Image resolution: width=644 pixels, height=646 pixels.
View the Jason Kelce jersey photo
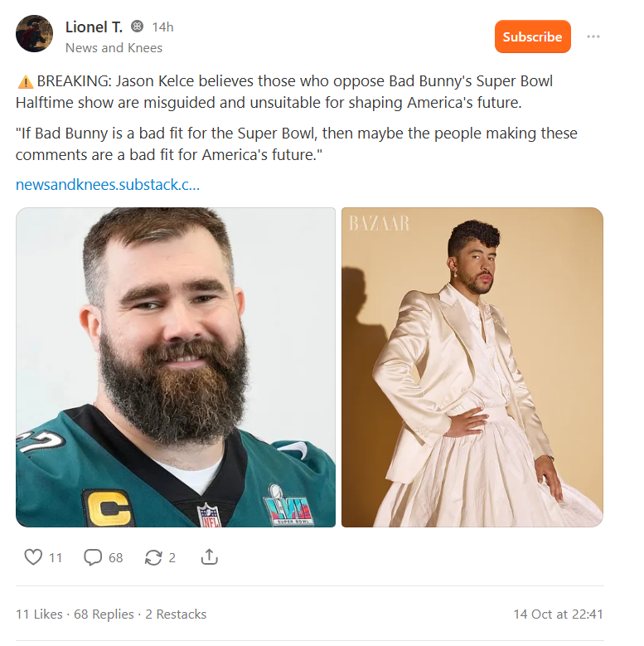[176, 367]
